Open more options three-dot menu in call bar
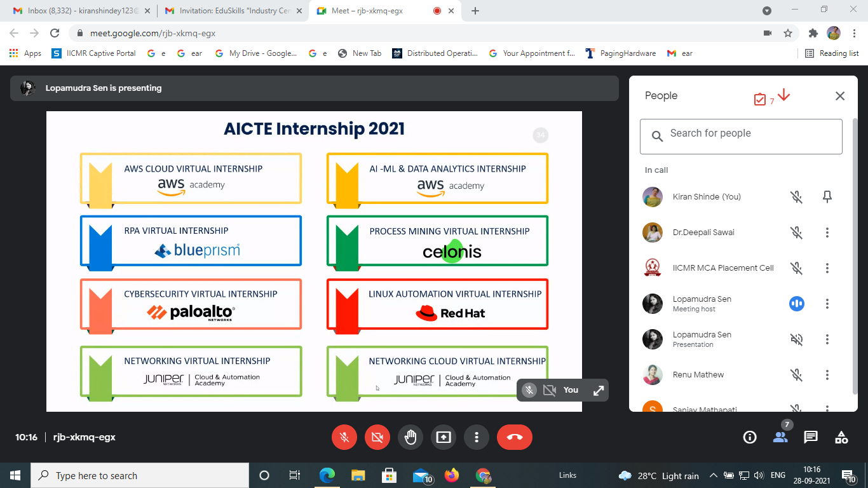This screenshot has width=868, height=488. (476, 437)
